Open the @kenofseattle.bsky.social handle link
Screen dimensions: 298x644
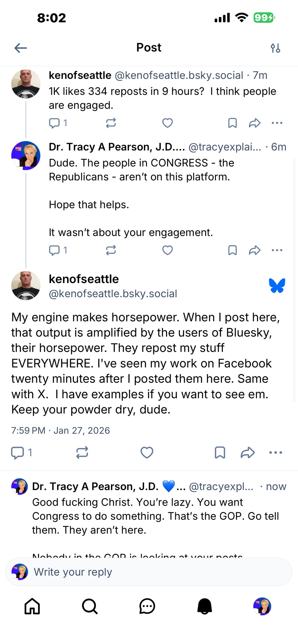tap(113, 294)
